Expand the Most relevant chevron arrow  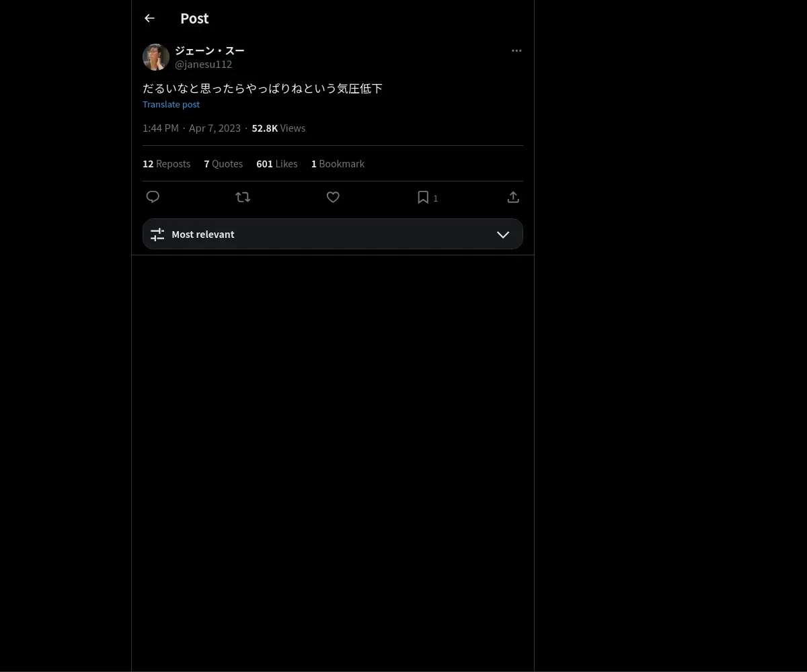pyautogui.click(x=503, y=235)
